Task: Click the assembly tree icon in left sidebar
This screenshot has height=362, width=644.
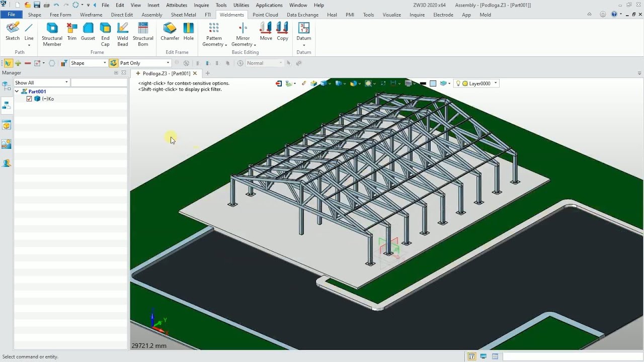Action: (x=7, y=106)
